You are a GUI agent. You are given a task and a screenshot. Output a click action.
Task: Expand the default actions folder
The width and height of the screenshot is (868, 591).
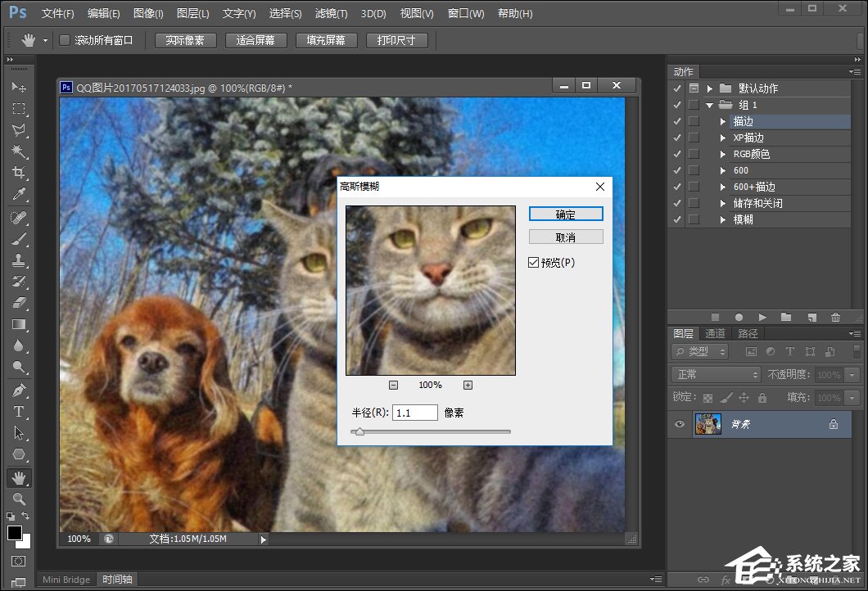(x=709, y=88)
